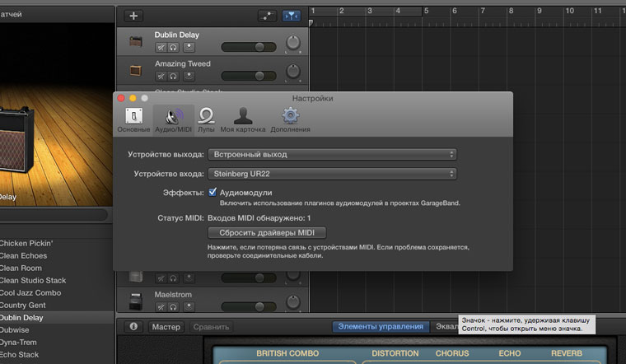Click the REVERB section label on amp

click(566, 353)
